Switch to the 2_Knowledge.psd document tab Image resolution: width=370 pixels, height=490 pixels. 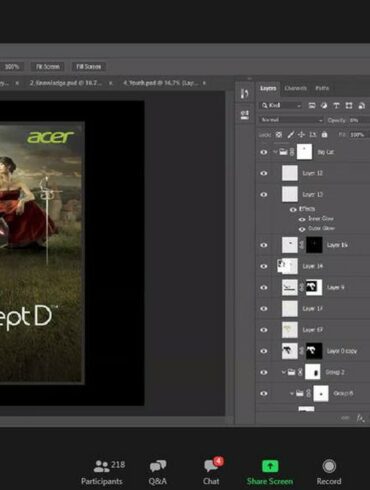66,83
